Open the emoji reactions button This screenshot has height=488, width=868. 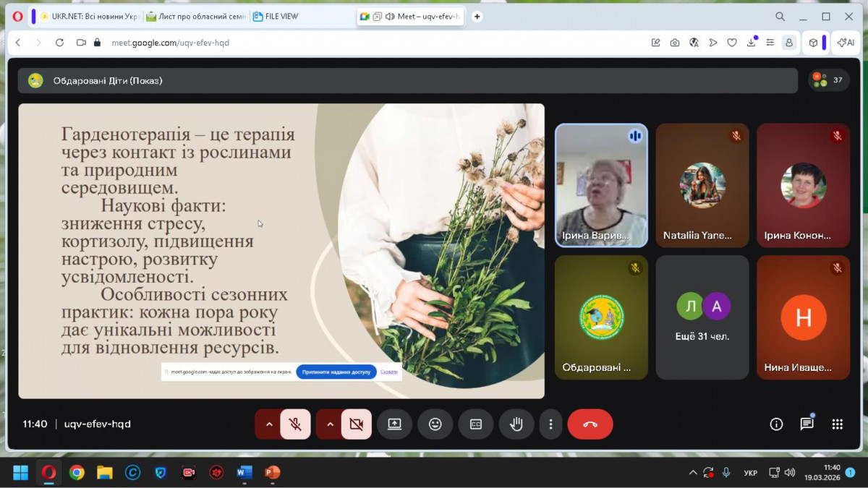click(x=435, y=424)
